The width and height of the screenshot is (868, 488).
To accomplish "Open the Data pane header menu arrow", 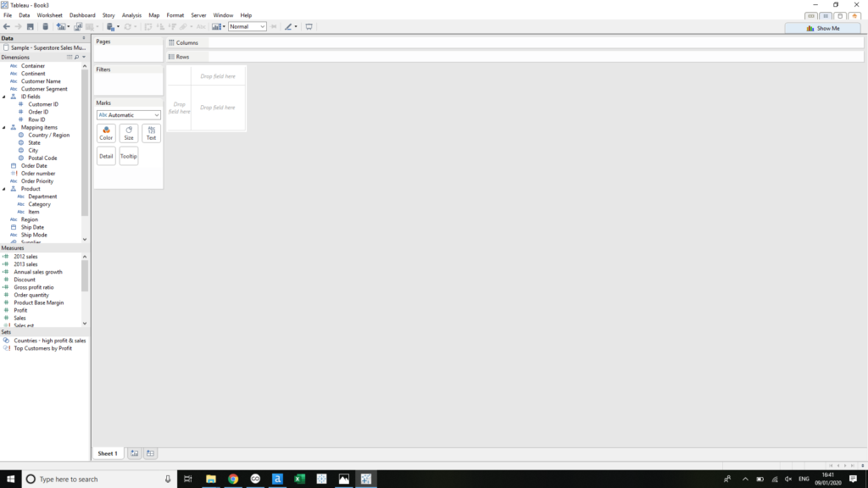I will click(x=84, y=38).
